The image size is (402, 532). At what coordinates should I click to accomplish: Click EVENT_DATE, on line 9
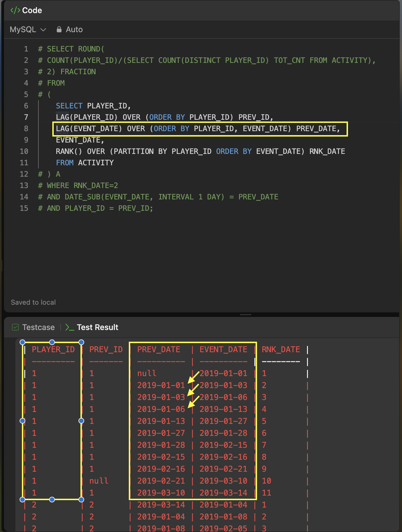[x=80, y=140]
